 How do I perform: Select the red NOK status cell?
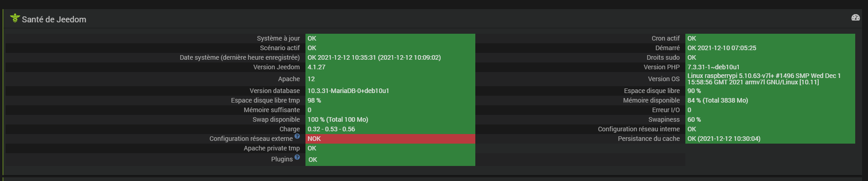pos(390,139)
